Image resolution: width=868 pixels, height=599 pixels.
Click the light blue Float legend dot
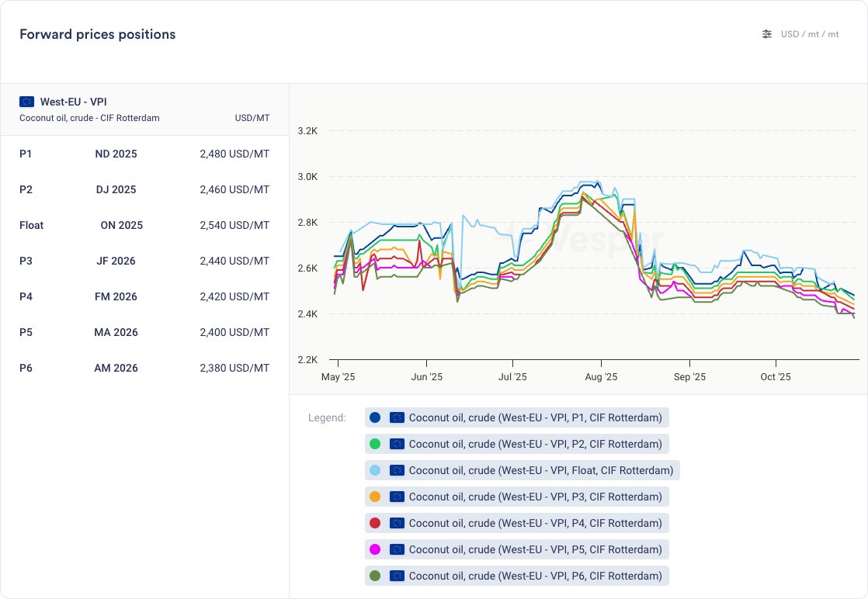(x=375, y=470)
